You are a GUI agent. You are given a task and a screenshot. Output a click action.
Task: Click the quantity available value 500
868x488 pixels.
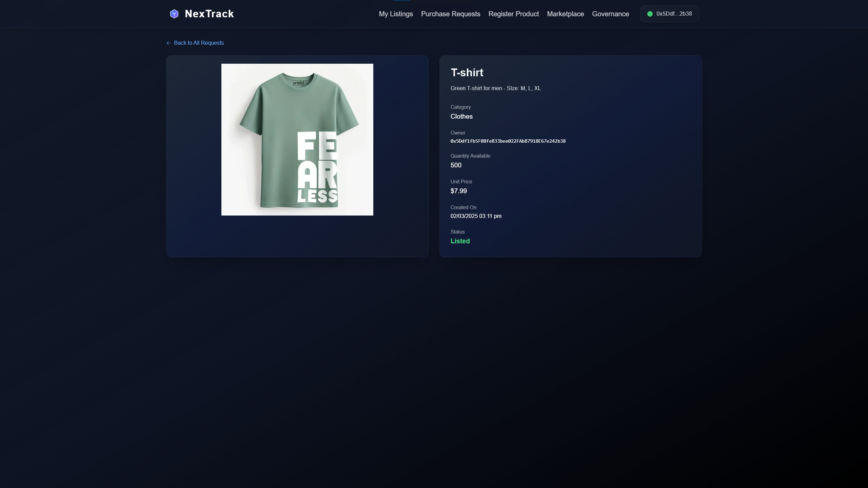456,165
